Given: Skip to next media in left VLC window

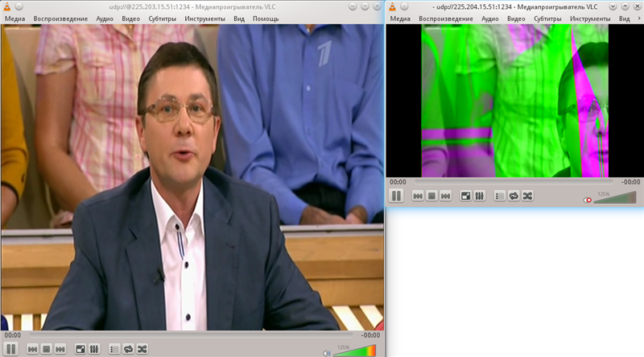Looking at the screenshot, I should pyautogui.click(x=60, y=349).
